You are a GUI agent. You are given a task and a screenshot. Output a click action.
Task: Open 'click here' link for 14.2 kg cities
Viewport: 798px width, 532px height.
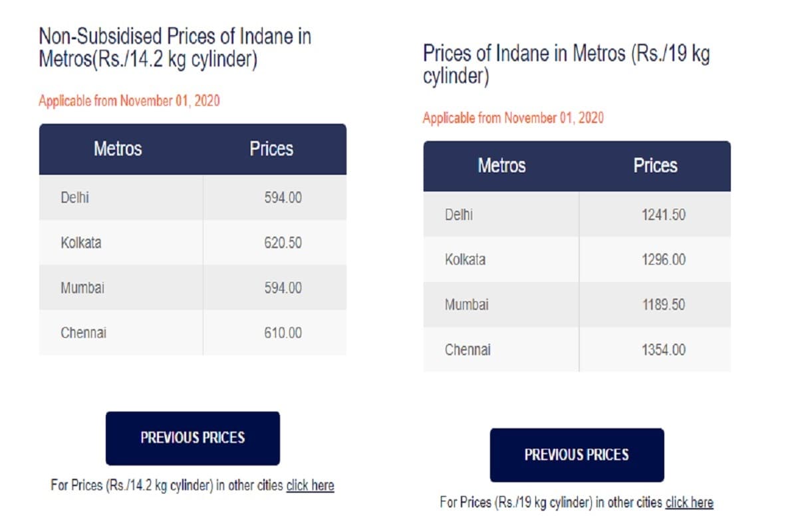310,485
